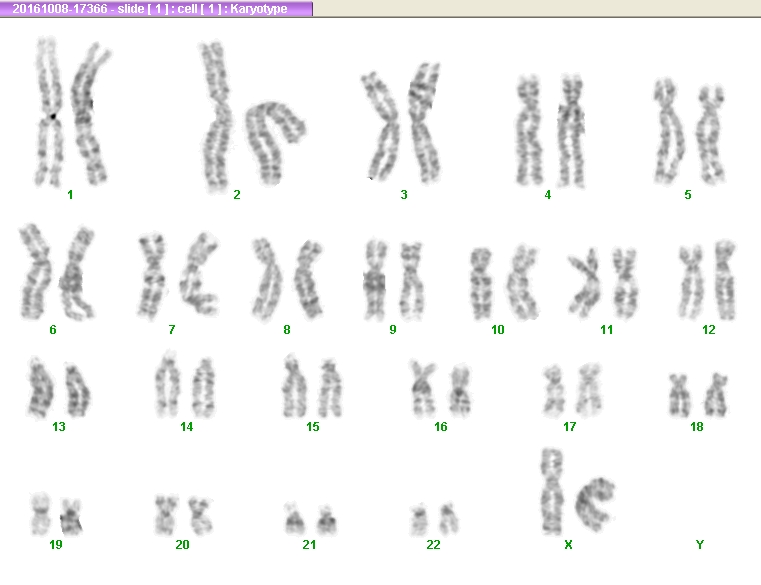The image size is (761, 585).
Task: Click the green label 9
Action: 393,330
